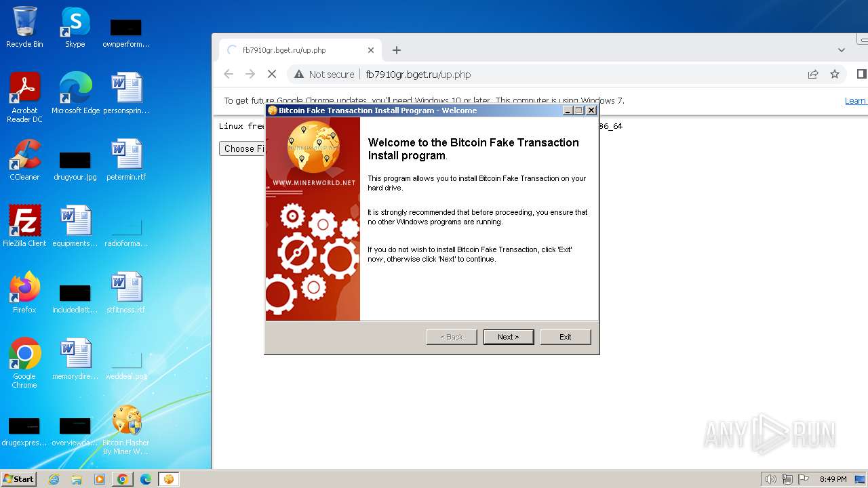Click the installer title bar globe icon
868x488 pixels.
pos(273,110)
